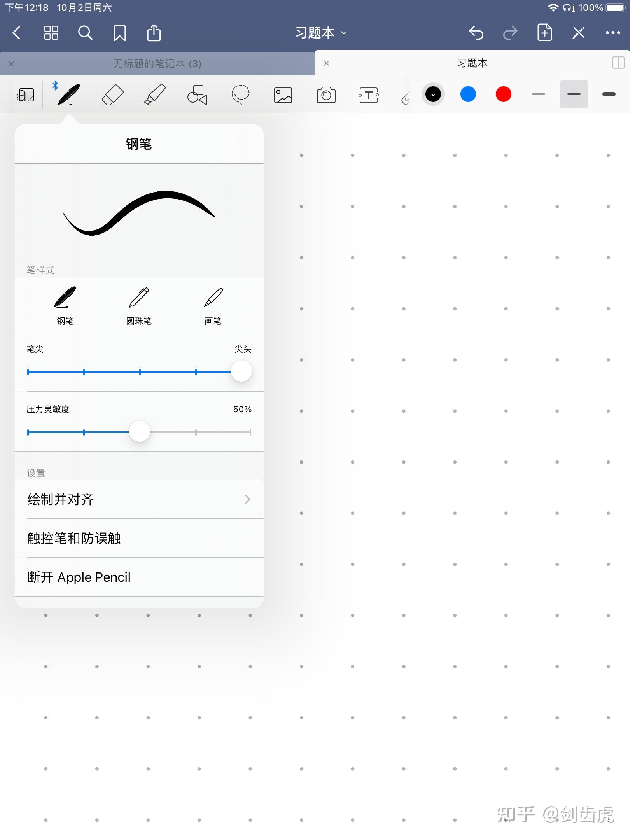This screenshot has height=840, width=630.
Task: Choose the 钢笔 pen style
Action: click(65, 305)
